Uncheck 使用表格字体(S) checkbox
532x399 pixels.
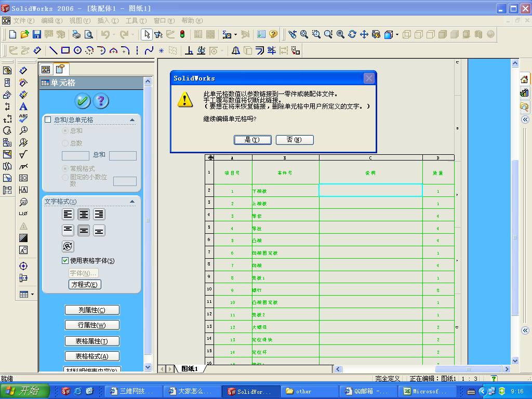click(x=65, y=261)
